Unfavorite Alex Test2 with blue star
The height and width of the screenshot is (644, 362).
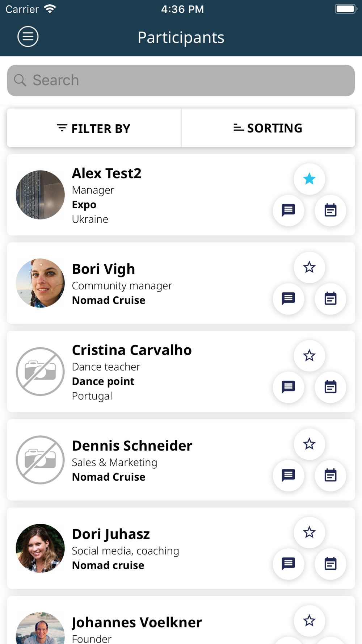point(309,179)
